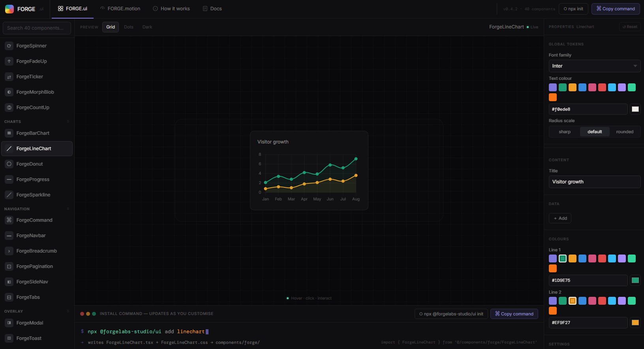The height and width of the screenshot is (349, 644).
Task: Click the Title field Visitor growth
Action: pyautogui.click(x=595, y=182)
